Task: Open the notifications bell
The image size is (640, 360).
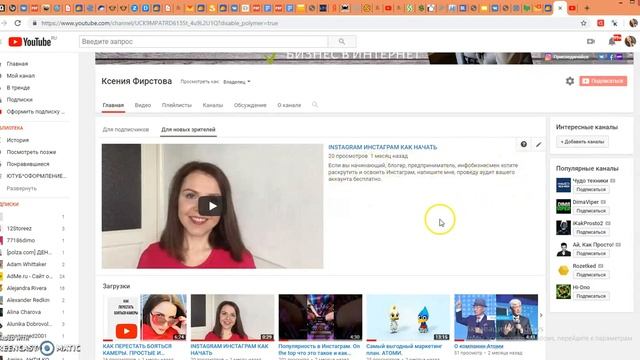Action: 612,41
